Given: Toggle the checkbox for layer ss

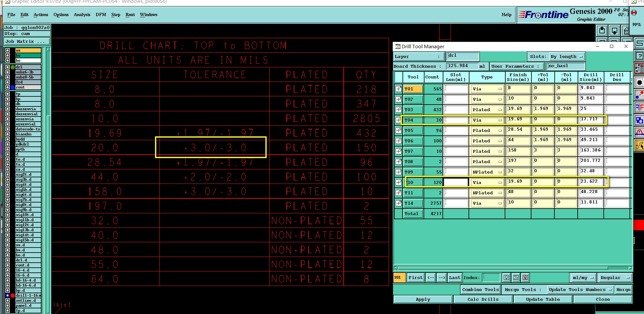Looking at the screenshot, I should [8, 50].
